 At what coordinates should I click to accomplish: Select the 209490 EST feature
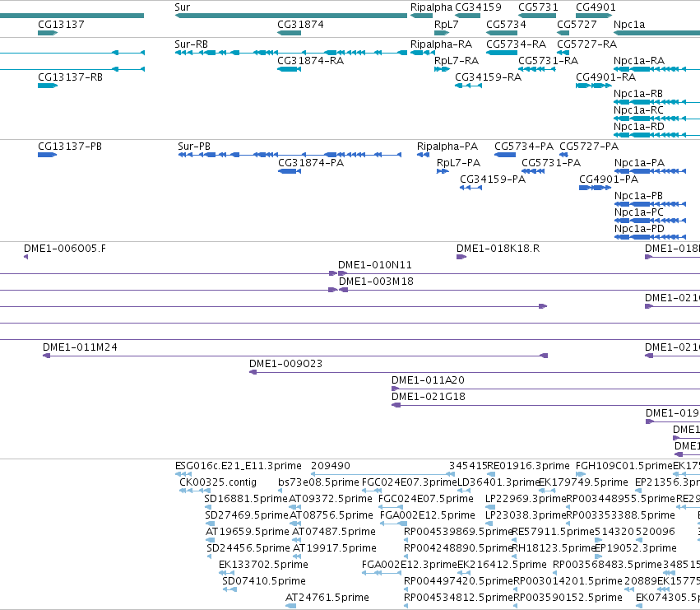(x=382, y=474)
